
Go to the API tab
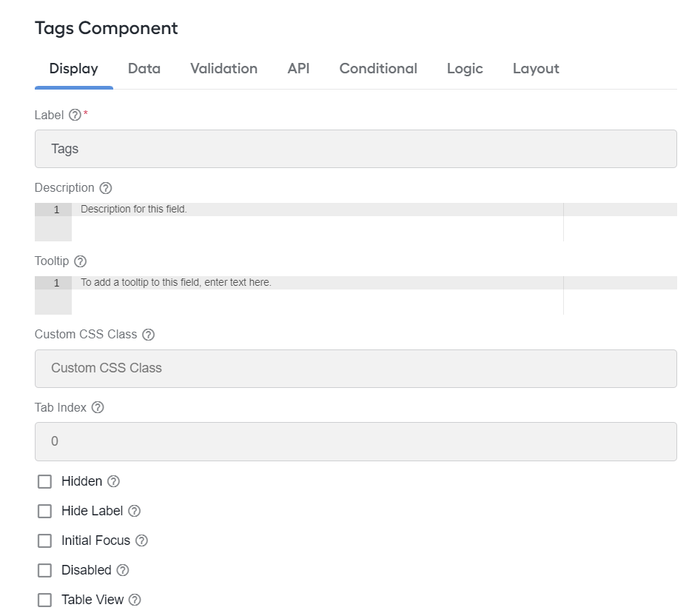click(x=298, y=69)
